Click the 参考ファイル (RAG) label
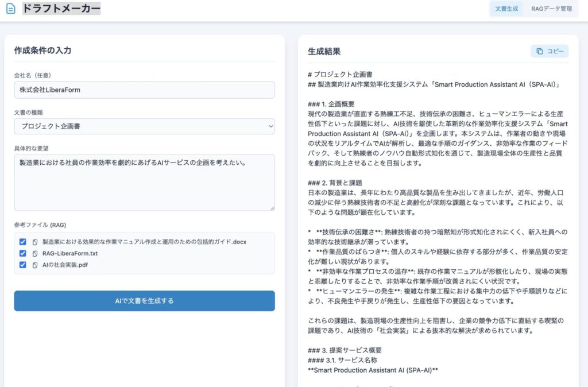Viewport: 588px width, 387px height. (40, 225)
